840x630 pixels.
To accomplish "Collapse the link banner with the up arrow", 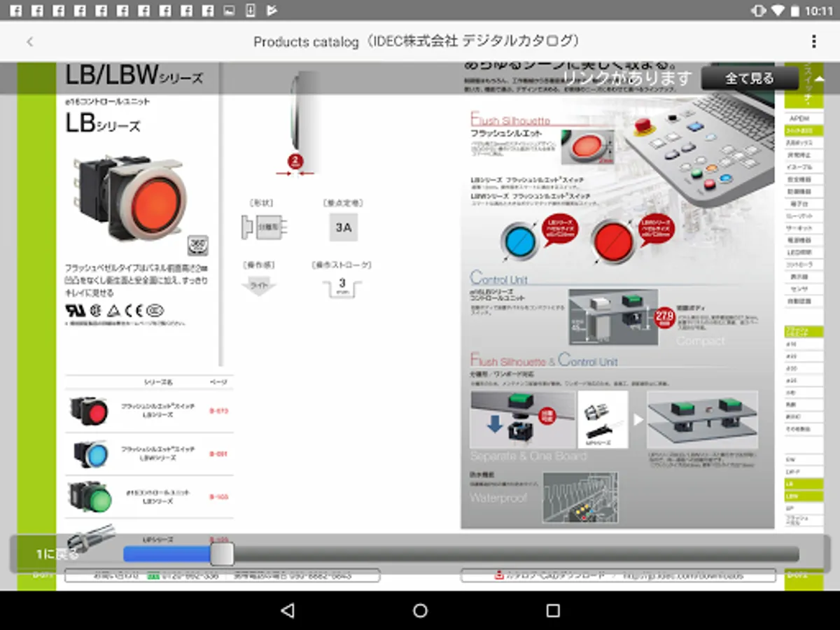I will pos(820,78).
